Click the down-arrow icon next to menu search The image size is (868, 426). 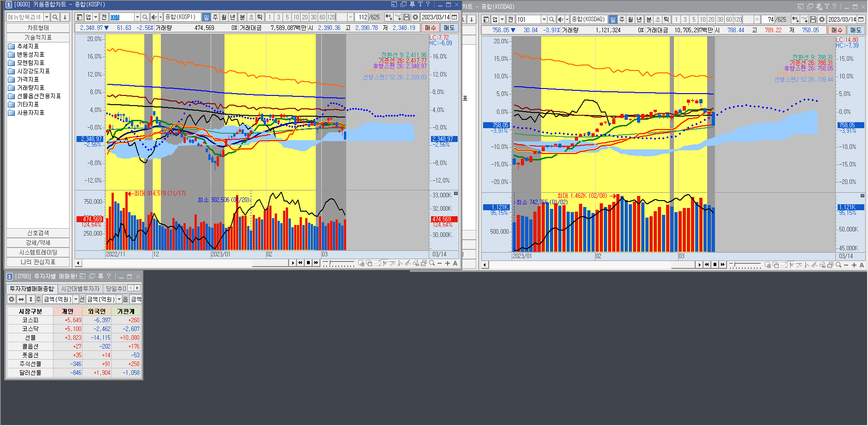[x=65, y=17]
